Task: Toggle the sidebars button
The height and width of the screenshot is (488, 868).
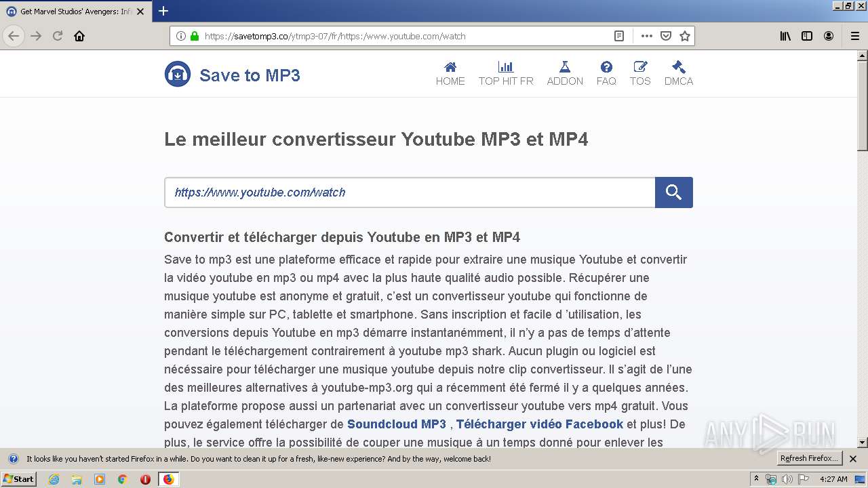Action: [807, 36]
